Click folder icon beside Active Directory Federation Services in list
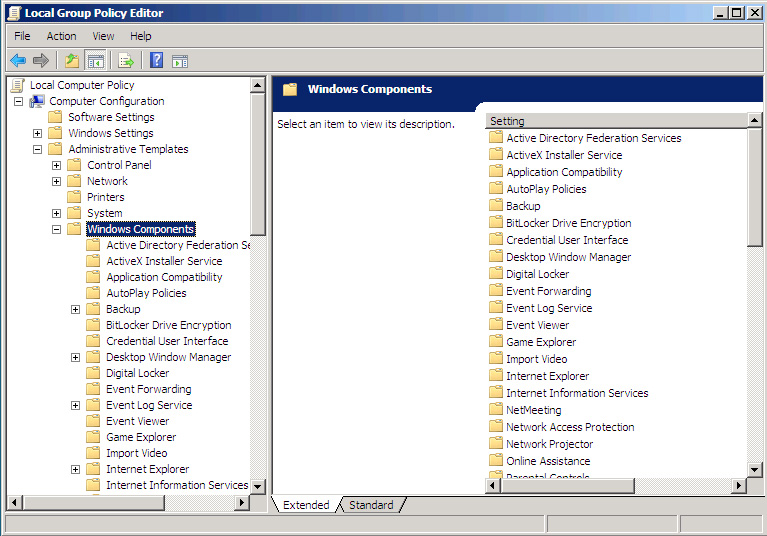The width and height of the screenshot is (767, 536). tap(496, 137)
